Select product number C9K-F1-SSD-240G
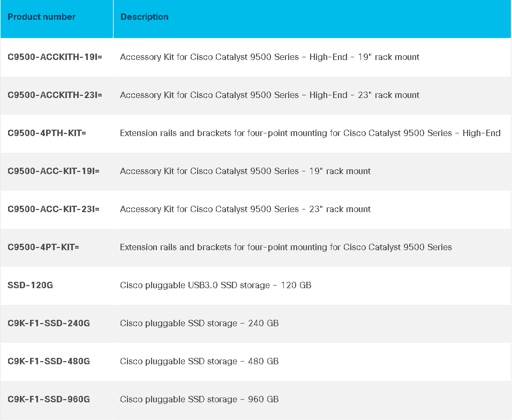The image size is (512, 420). [x=49, y=323]
